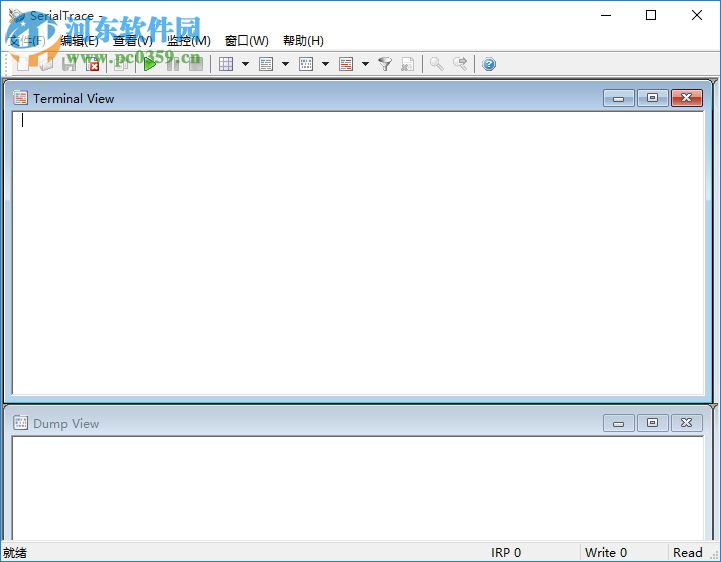Open the dump view toolbar icon
Screen dimensions: 721x562
[306, 64]
